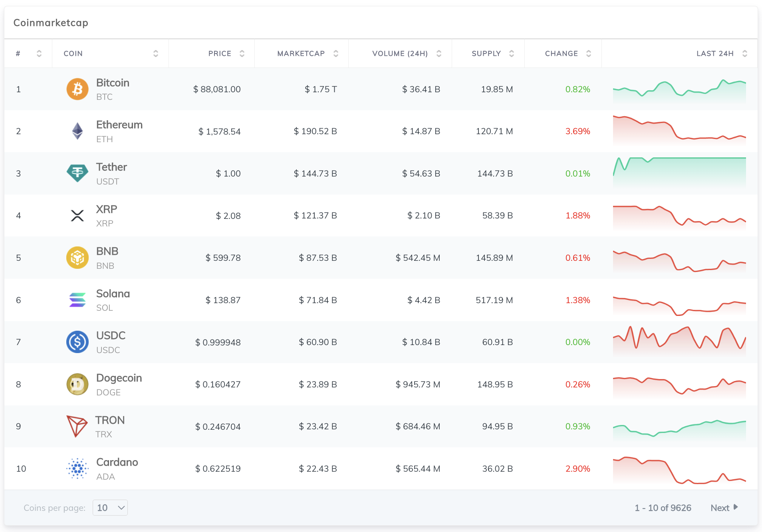Viewport: 762px width, 532px height.
Task: Click the BNB yellow logo icon
Action: click(77, 258)
